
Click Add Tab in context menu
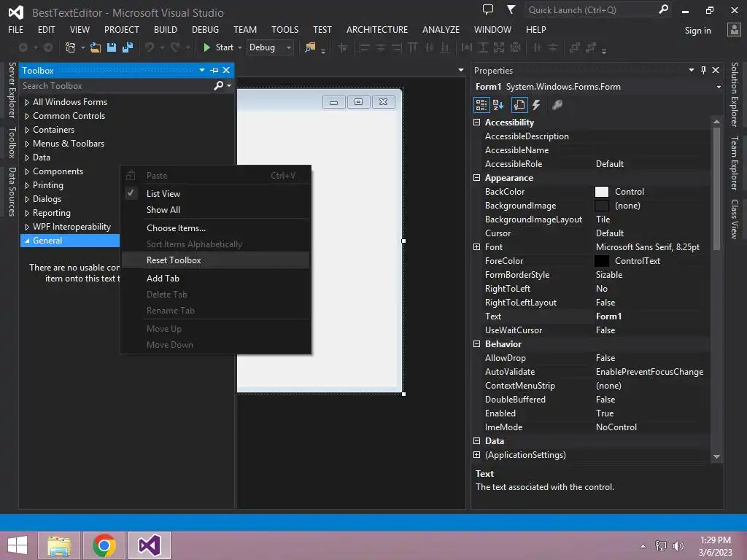click(x=216, y=278)
